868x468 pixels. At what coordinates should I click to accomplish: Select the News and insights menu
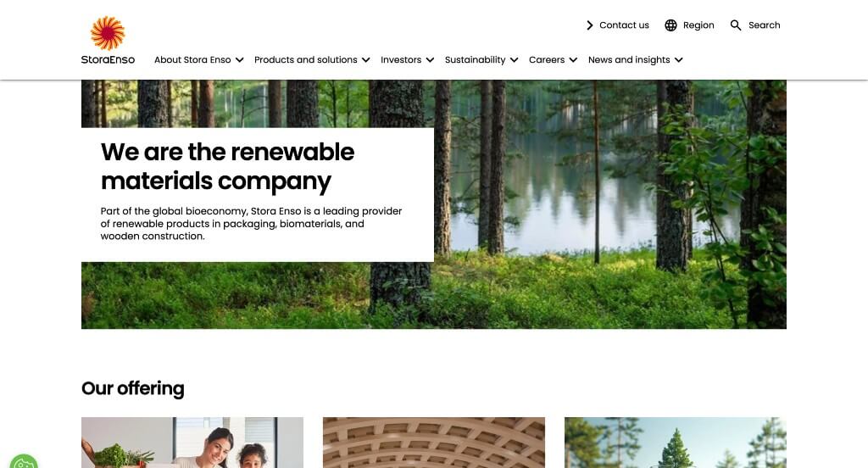[629, 60]
